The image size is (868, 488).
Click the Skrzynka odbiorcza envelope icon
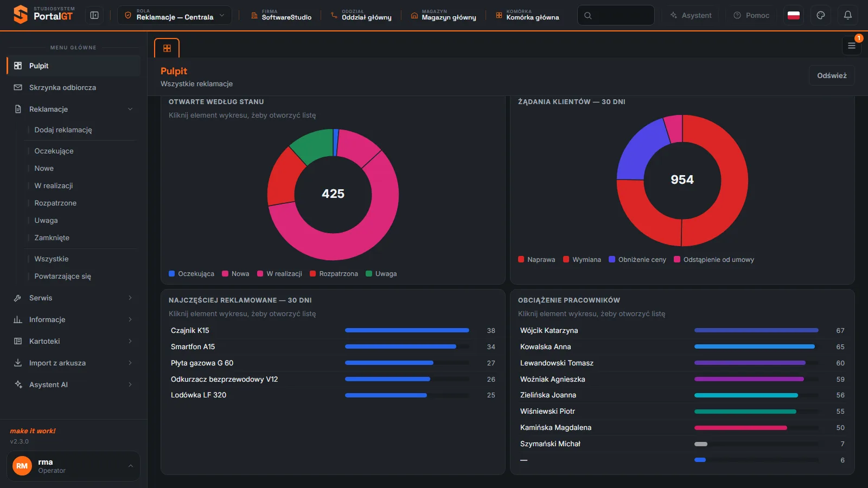point(18,87)
